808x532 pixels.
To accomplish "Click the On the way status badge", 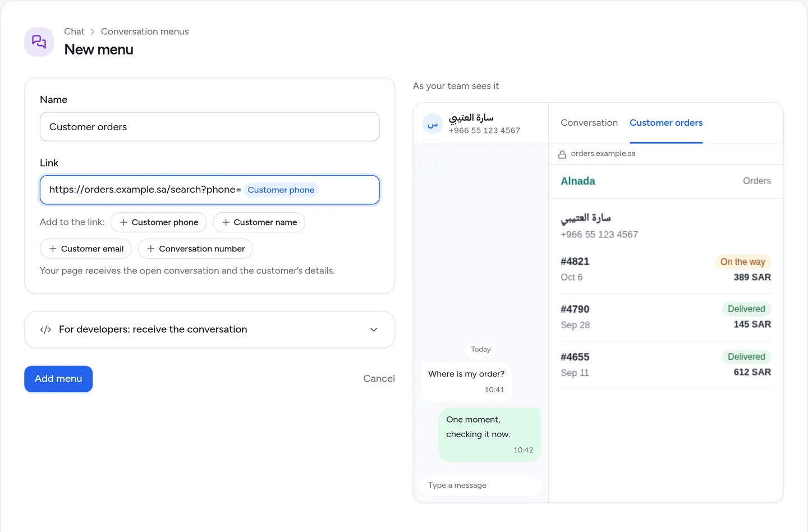I will click(743, 262).
